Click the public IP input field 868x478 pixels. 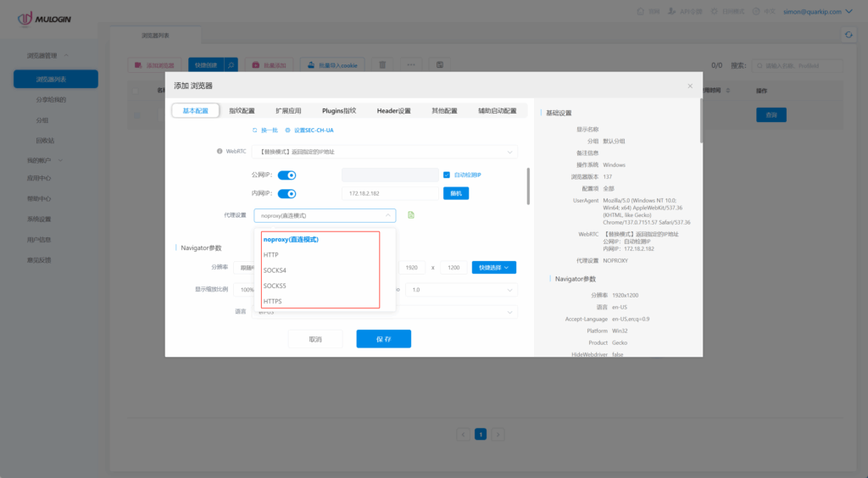[x=390, y=175]
